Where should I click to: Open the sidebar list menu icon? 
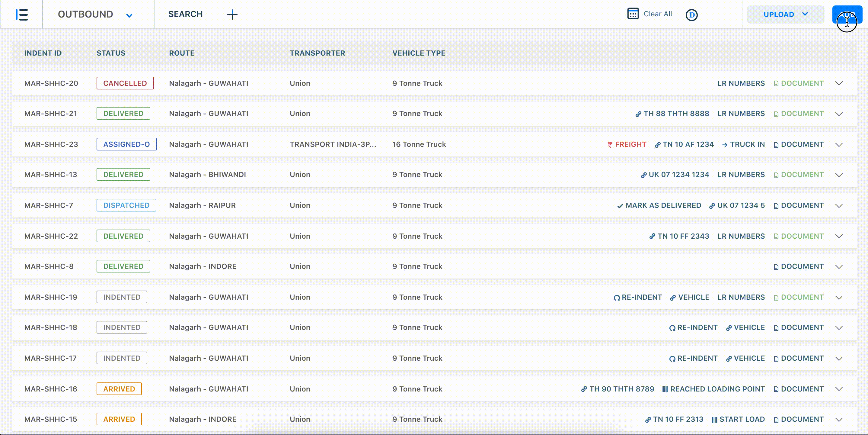[21, 14]
